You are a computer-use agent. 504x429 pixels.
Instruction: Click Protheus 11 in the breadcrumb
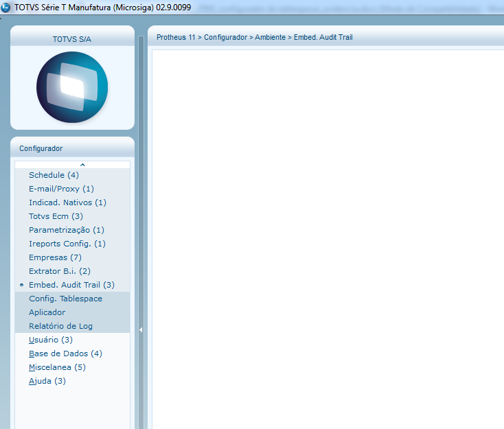pyautogui.click(x=176, y=37)
